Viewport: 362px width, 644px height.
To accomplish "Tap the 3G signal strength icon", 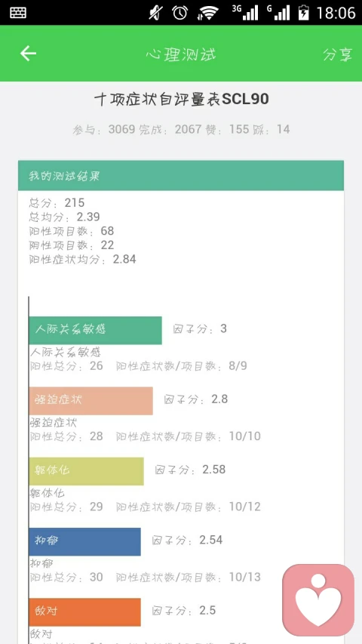I will 245,12.
